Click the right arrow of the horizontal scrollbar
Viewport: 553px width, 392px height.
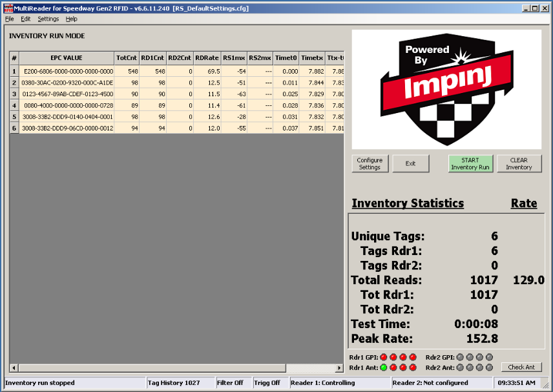(x=339, y=368)
